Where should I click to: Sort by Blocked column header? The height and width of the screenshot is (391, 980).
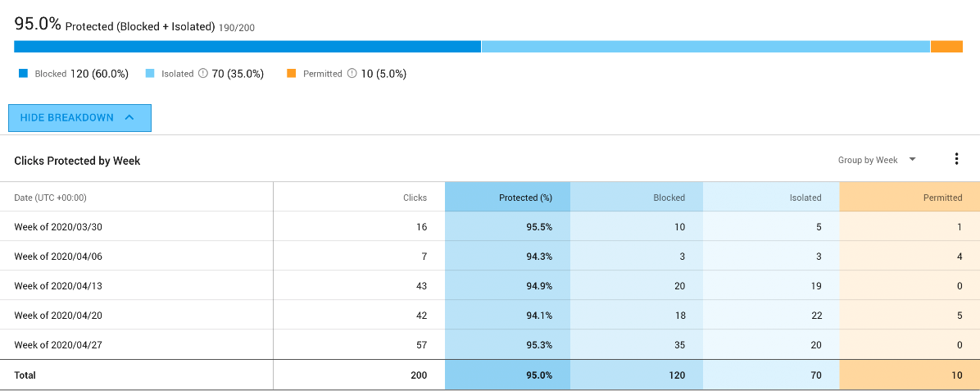point(669,197)
